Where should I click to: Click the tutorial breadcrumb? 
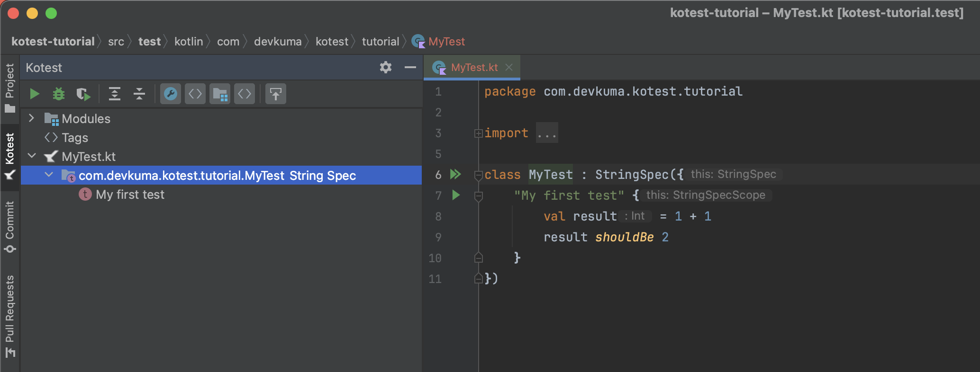point(381,42)
